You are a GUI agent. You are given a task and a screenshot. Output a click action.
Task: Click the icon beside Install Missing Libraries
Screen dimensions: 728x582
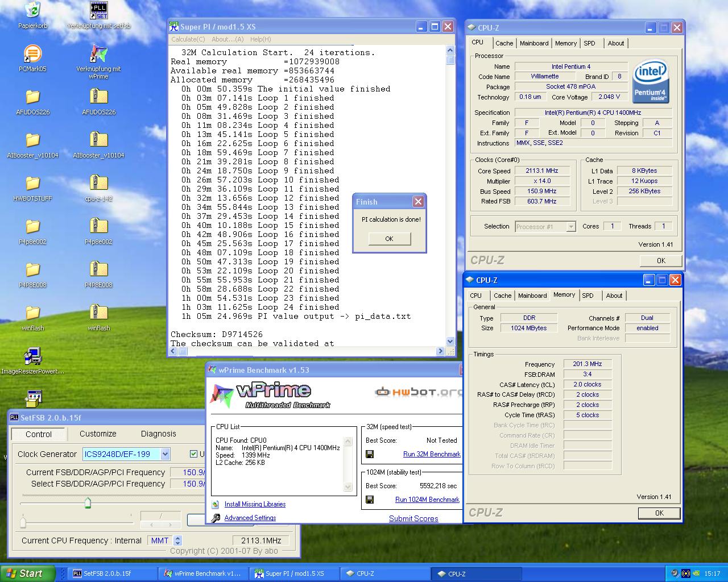click(x=215, y=504)
